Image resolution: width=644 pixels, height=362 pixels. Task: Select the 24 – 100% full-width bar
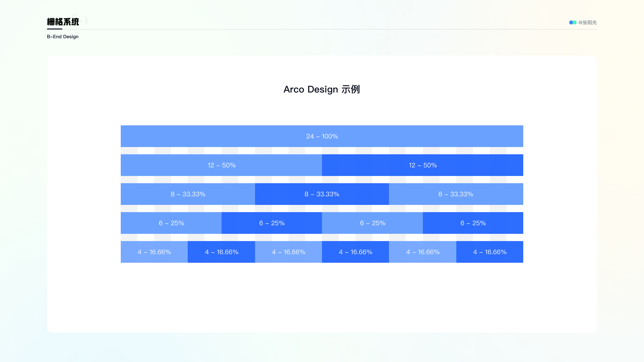[x=322, y=136]
